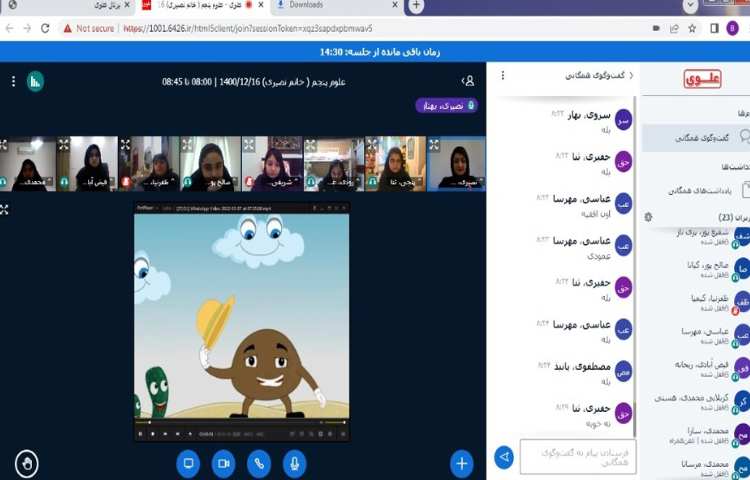Select user فیض آبادی، ریحانه
The height and width of the screenshot is (480, 750).
(x=713, y=368)
